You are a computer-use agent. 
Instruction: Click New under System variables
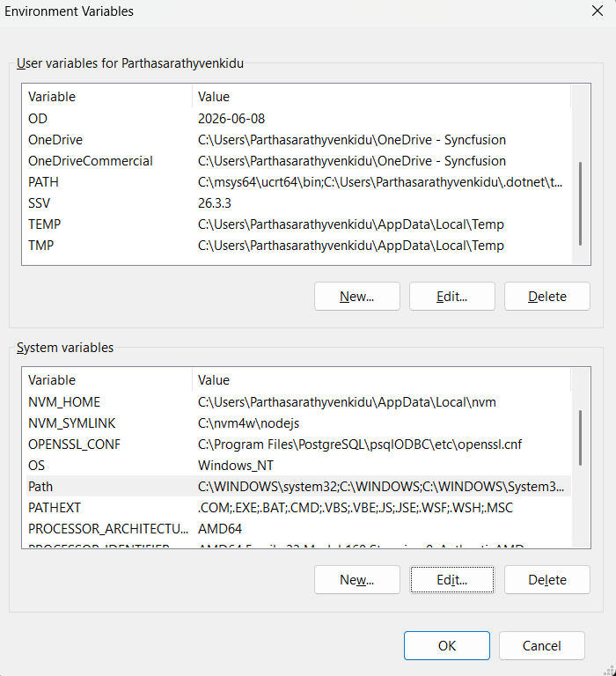click(x=357, y=580)
